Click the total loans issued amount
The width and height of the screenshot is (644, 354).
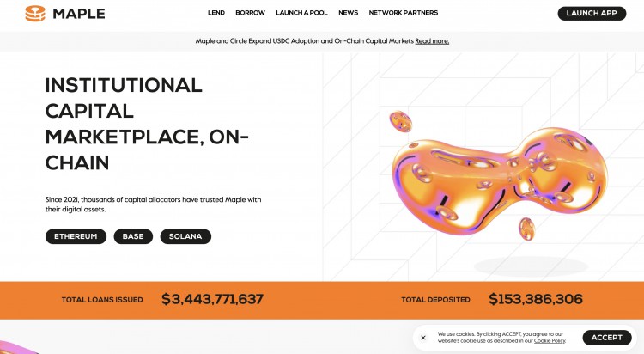click(x=212, y=299)
